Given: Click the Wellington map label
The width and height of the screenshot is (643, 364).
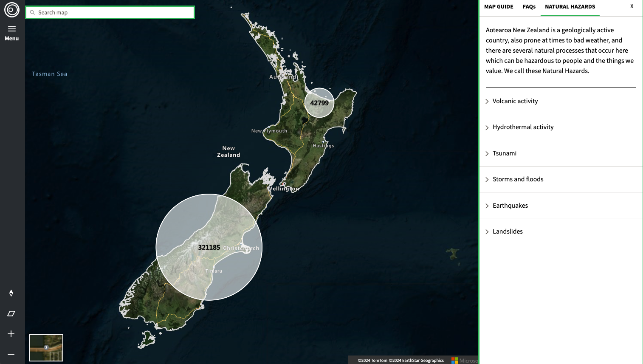Looking at the screenshot, I should coord(283,189).
